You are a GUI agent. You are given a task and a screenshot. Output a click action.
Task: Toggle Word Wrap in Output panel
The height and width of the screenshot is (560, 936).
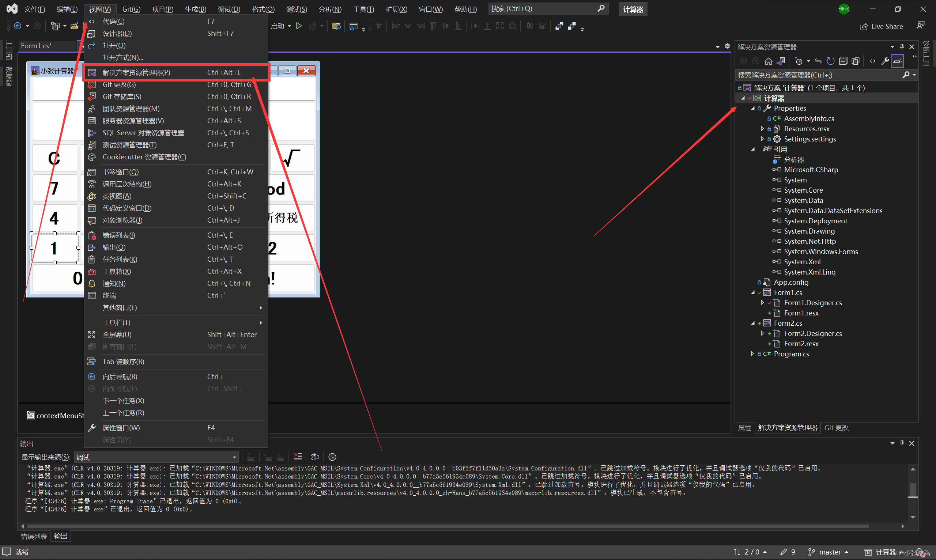pyautogui.click(x=315, y=457)
